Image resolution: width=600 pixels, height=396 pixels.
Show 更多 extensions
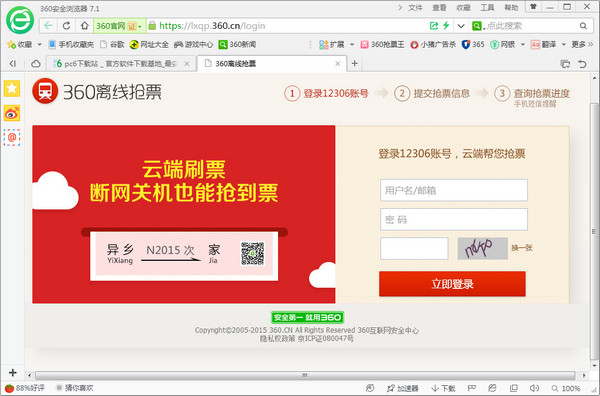[x=582, y=44]
